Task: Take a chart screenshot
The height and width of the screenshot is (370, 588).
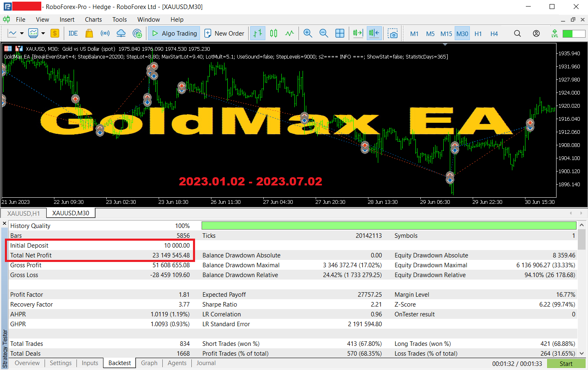Action: (393, 34)
